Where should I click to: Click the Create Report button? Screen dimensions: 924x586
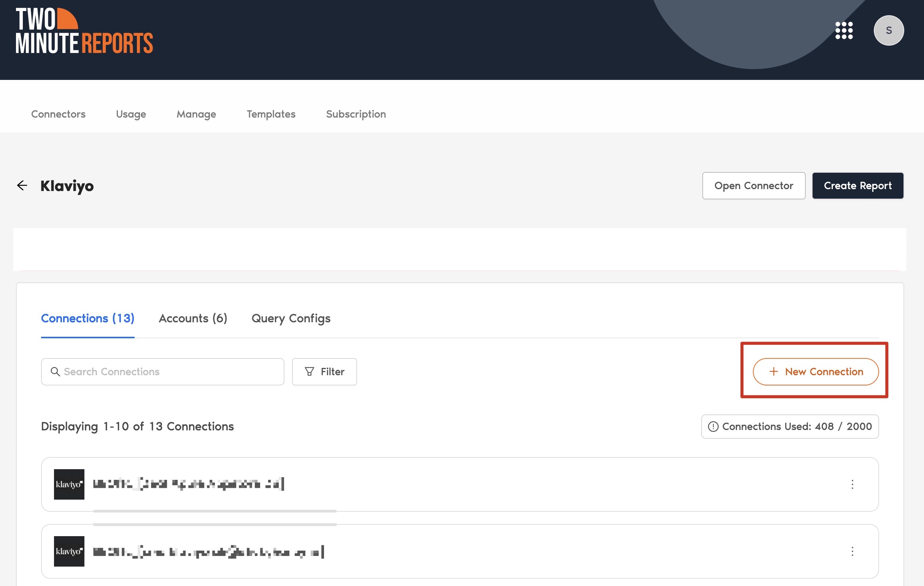(857, 185)
